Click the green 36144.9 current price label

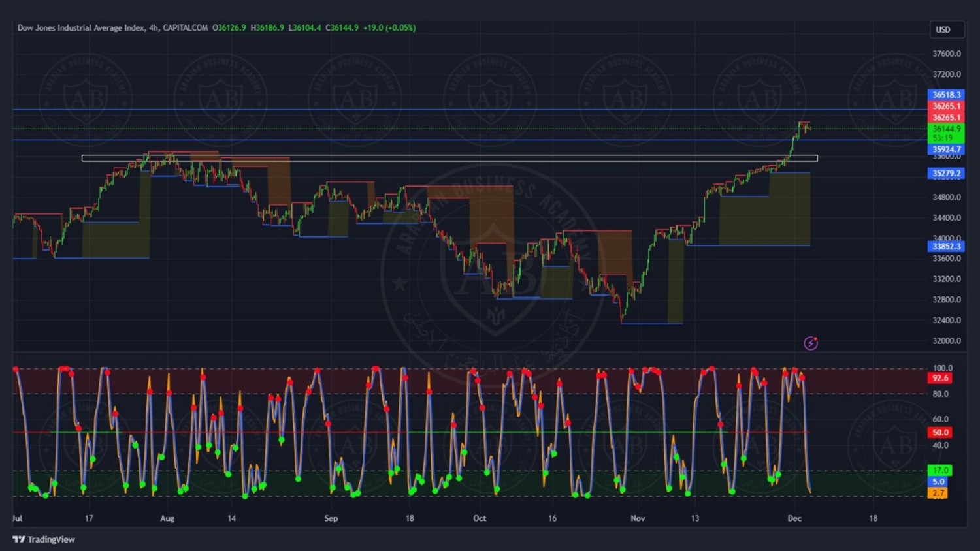(946, 129)
